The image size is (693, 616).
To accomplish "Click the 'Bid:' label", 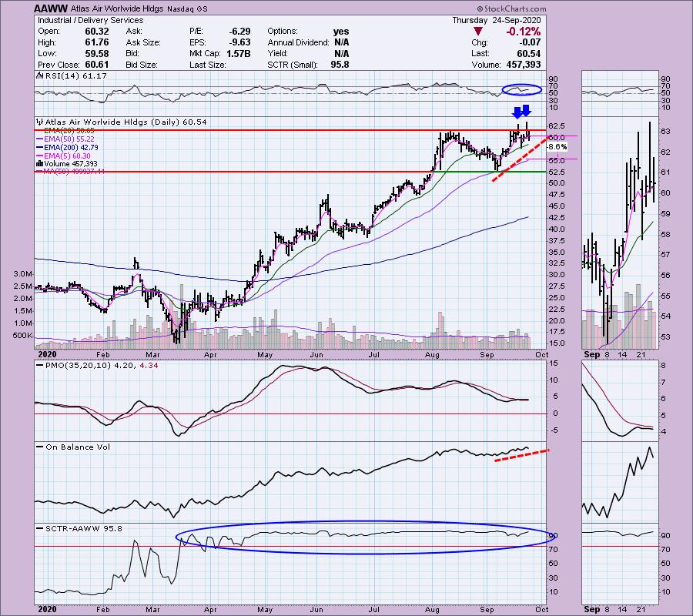I will tap(132, 53).
